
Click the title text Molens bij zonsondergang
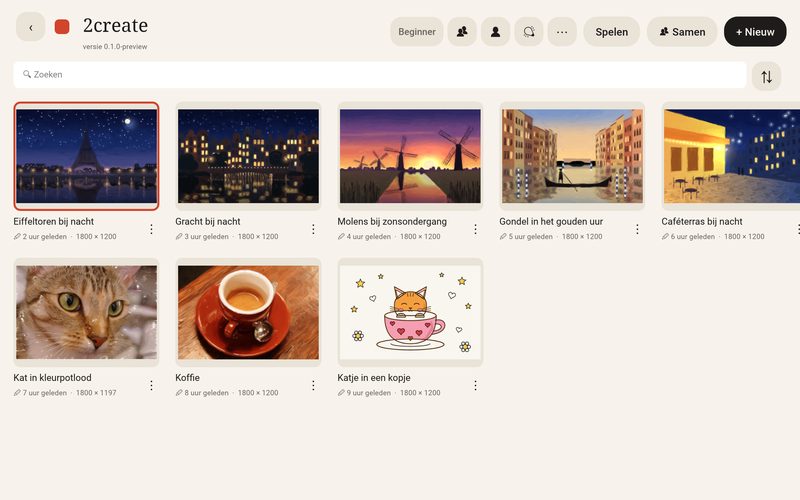[x=392, y=221]
